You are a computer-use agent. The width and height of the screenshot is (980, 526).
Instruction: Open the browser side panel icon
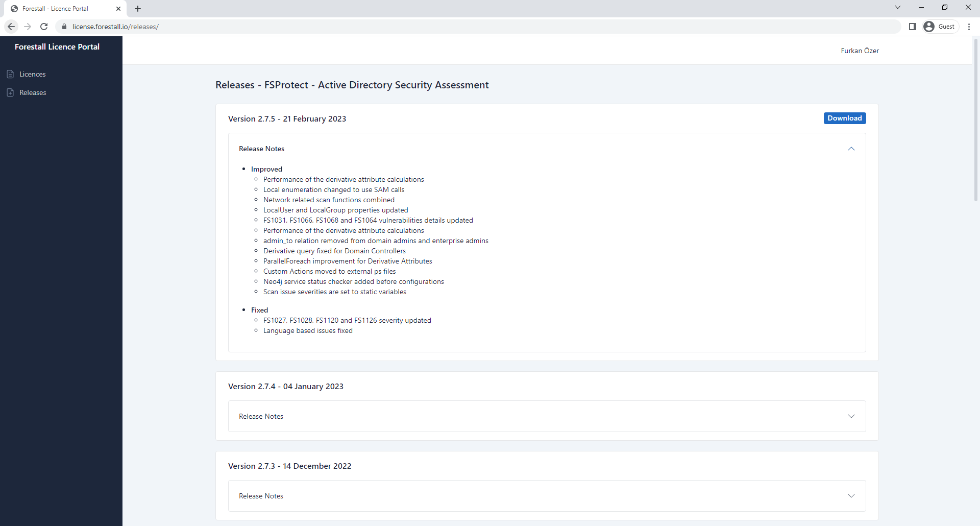[912, 27]
